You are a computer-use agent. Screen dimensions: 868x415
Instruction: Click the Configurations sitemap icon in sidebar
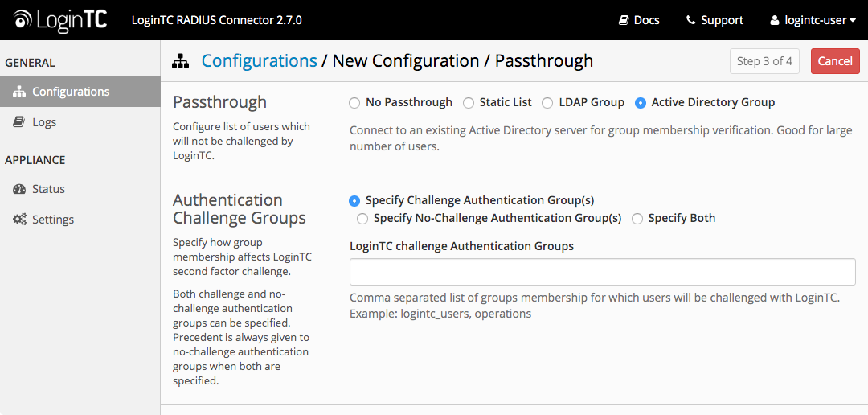coord(19,92)
